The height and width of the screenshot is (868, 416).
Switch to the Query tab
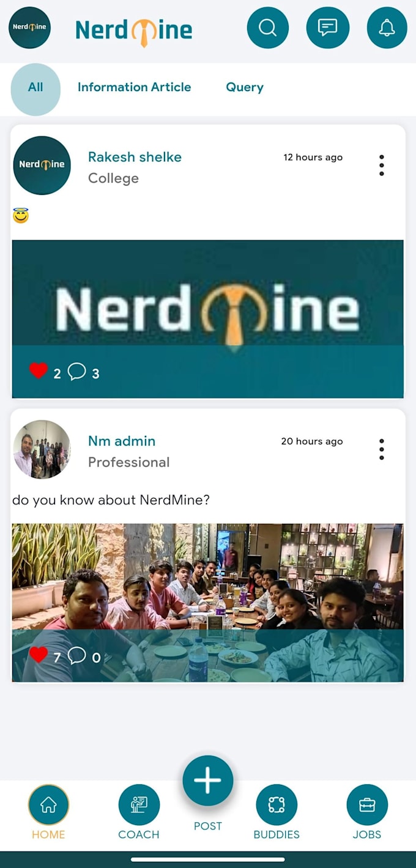pos(245,87)
